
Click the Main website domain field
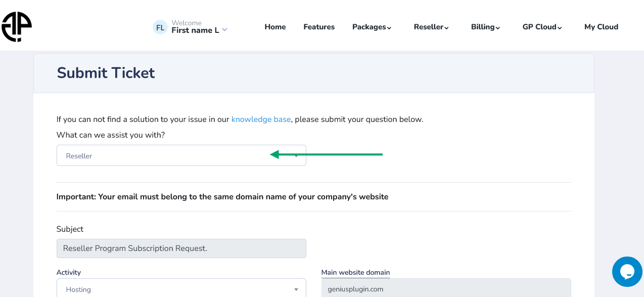[x=446, y=288]
